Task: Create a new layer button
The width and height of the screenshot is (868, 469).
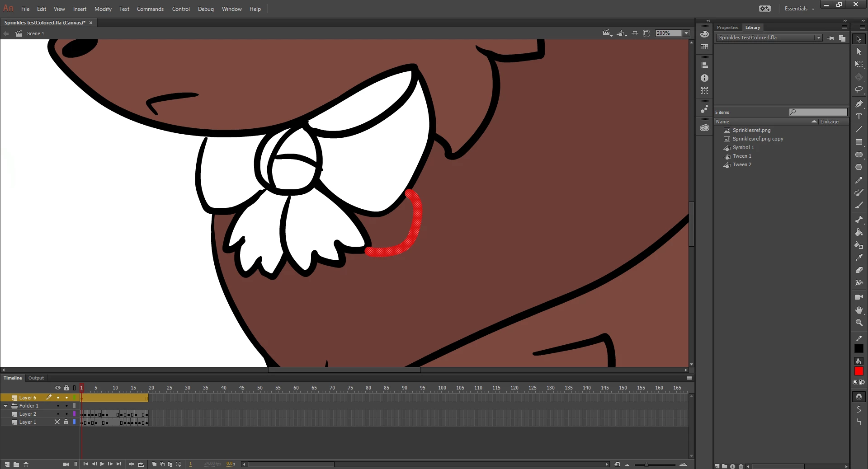Action: [7, 464]
